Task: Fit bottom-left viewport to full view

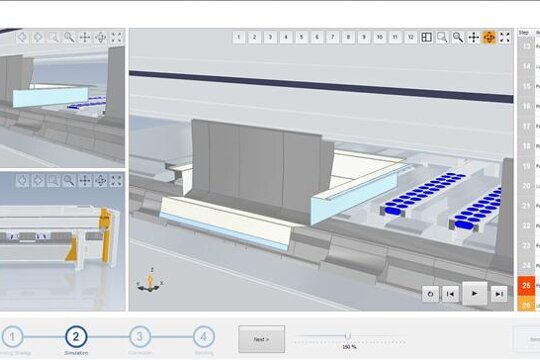Action: click(x=116, y=181)
